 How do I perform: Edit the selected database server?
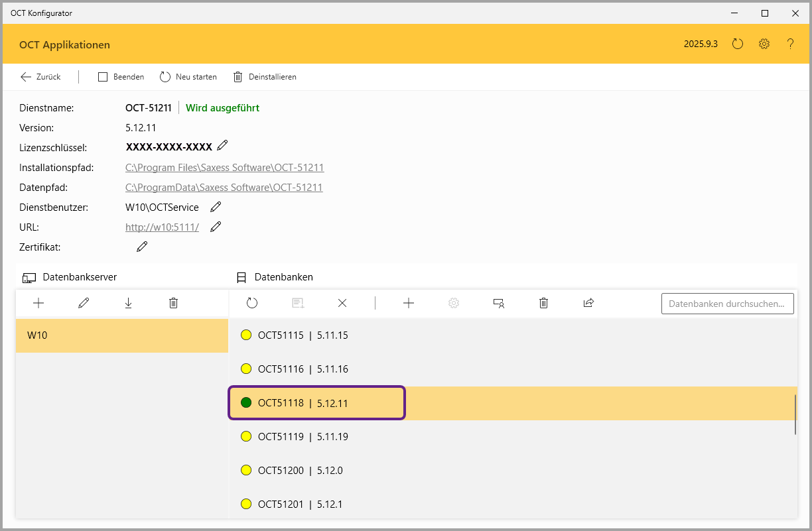pyautogui.click(x=84, y=303)
